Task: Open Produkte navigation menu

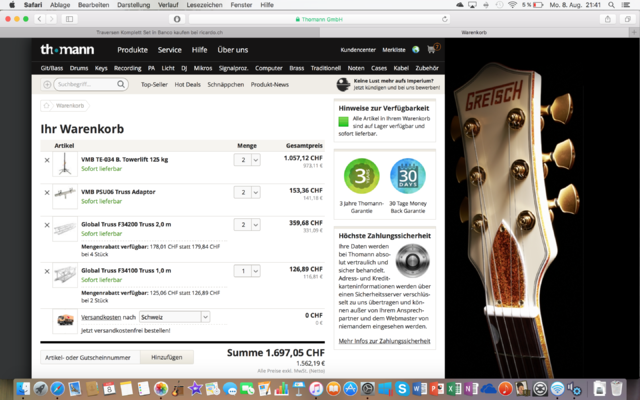Action: [132, 50]
